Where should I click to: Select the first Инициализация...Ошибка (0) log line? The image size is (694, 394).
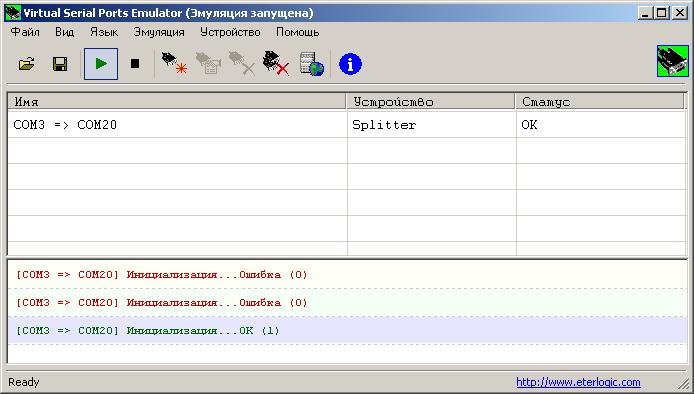[x=347, y=274]
